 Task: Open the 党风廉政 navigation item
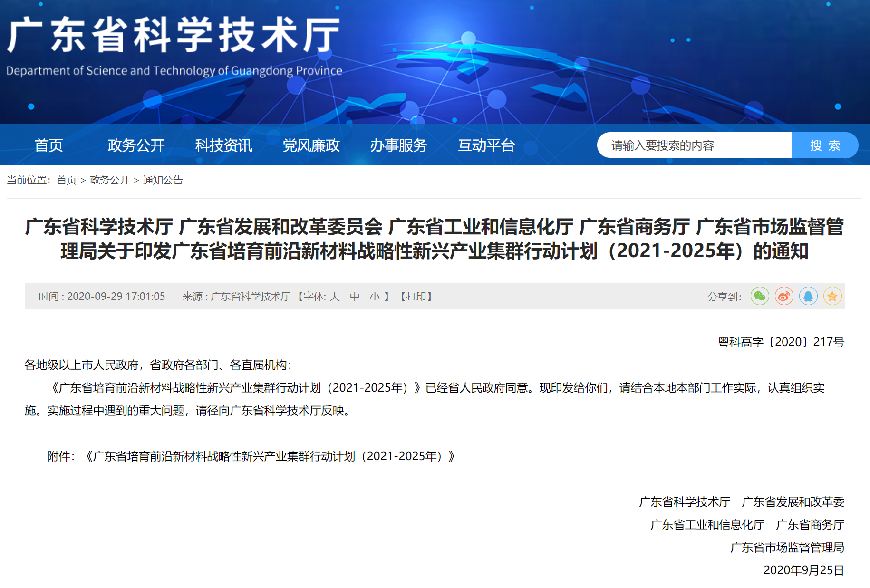[x=311, y=145]
